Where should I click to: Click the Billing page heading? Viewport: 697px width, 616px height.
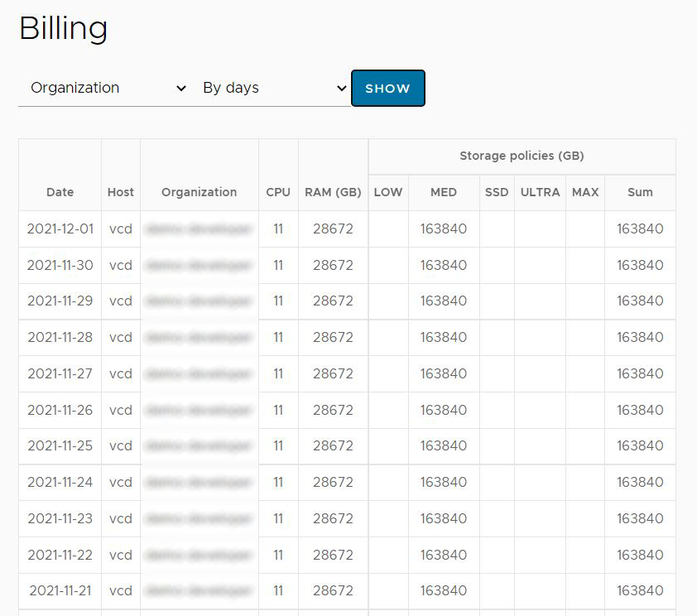click(x=63, y=28)
